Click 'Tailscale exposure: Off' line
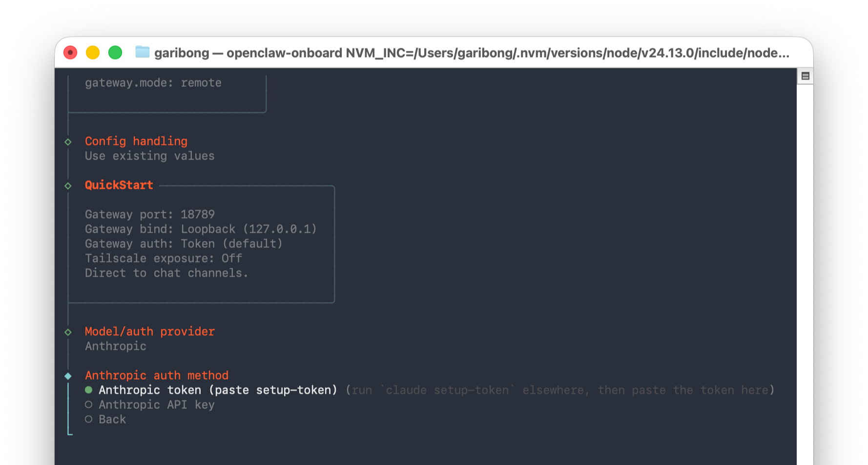This screenshot has width=868, height=465. [164, 258]
